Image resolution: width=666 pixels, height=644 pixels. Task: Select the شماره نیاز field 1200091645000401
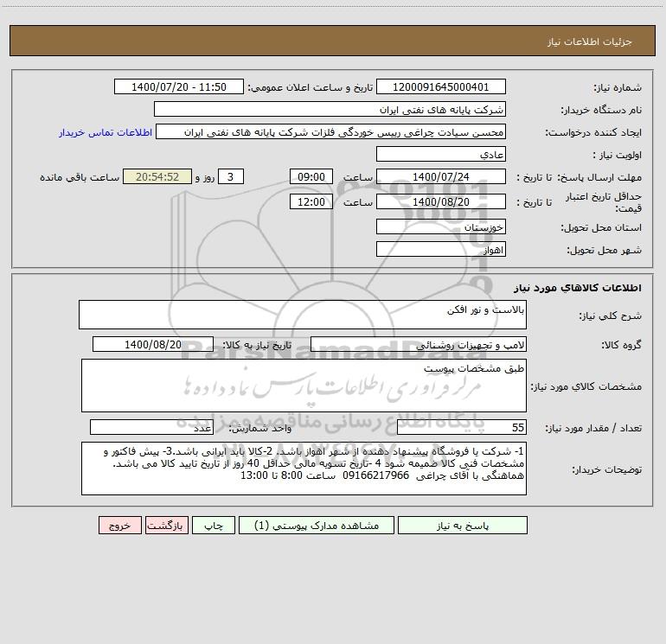[x=441, y=86]
